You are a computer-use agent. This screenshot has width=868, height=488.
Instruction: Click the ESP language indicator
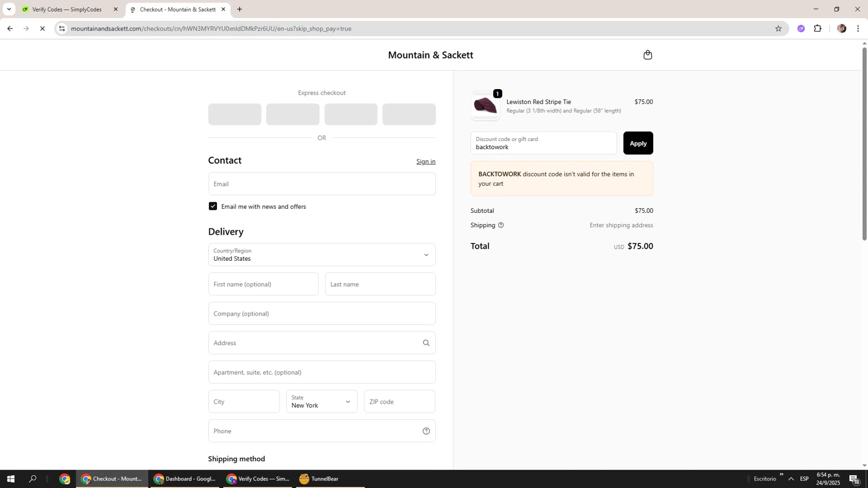[x=804, y=479]
